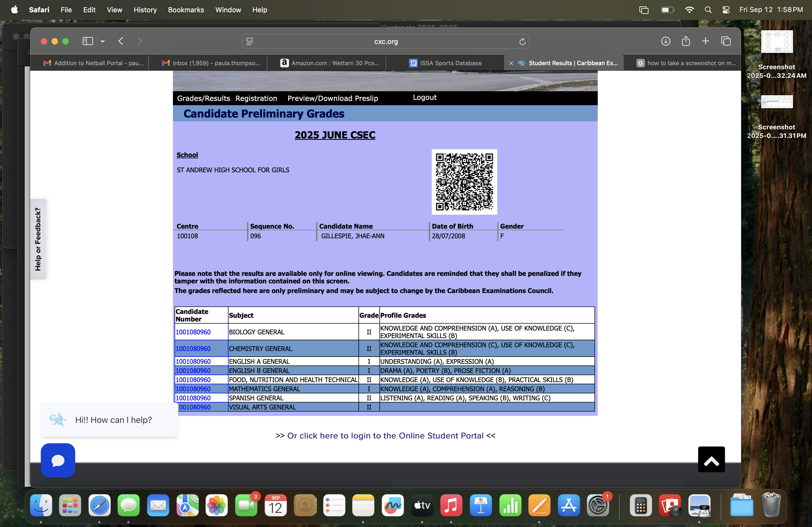This screenshot has height=527, width=812.
Task: Open the blue chat bubble button
Action: pos(58,460)
